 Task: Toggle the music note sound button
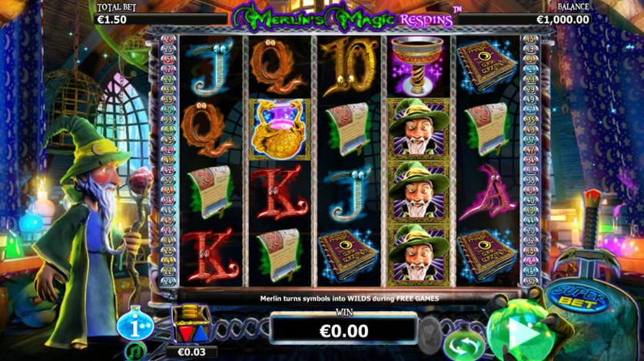coord(136,351)
